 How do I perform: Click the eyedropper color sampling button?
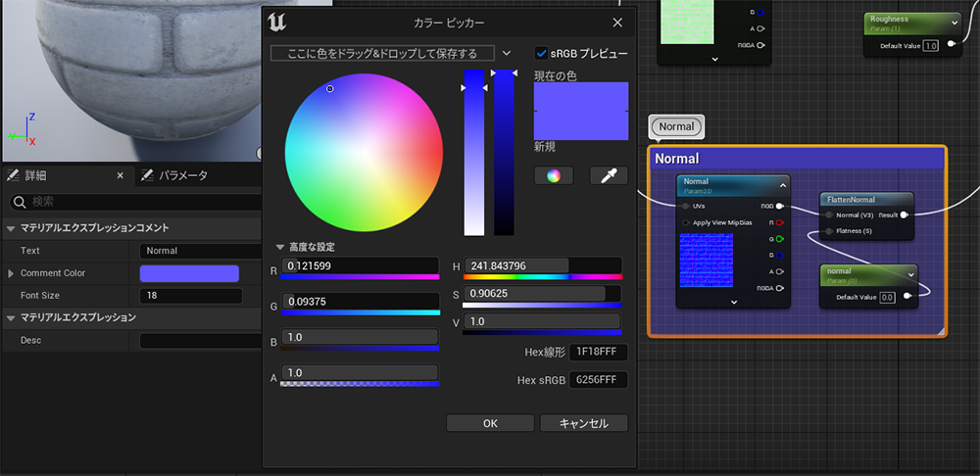[x=608, y=175]
